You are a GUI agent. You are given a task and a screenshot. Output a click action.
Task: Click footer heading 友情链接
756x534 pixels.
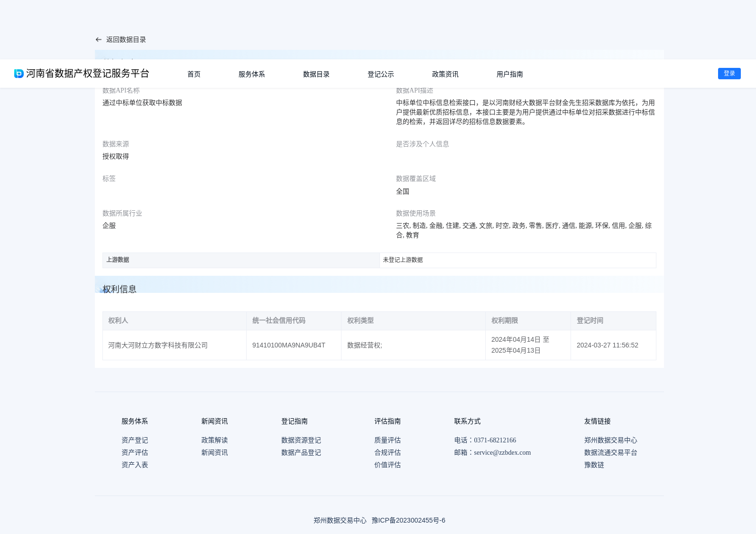click(598, 422)
